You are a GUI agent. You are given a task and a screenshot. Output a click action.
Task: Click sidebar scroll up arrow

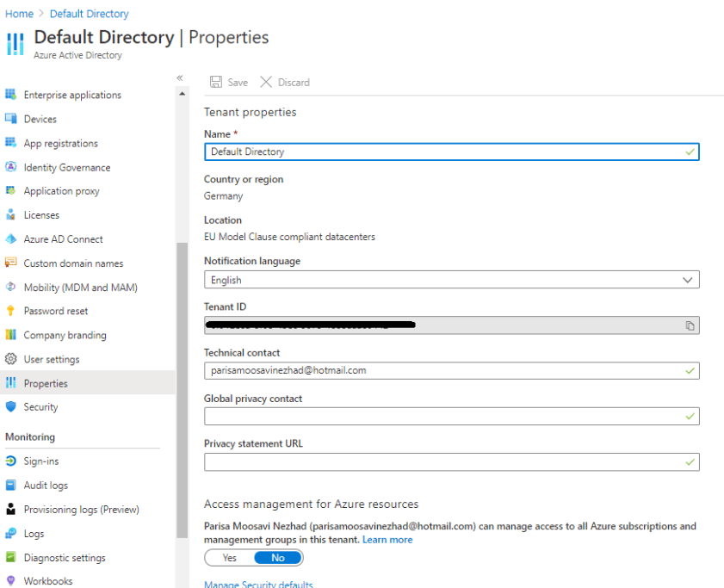(182, 94)
